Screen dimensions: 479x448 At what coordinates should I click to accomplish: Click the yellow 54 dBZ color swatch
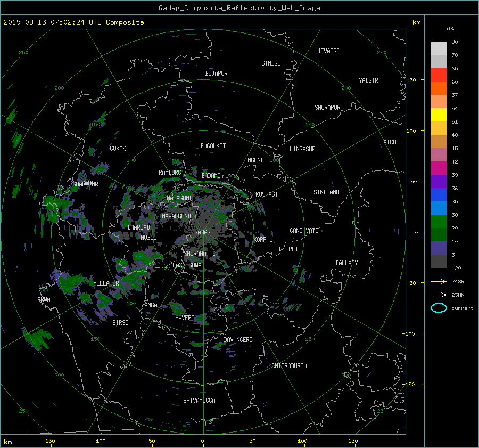(x=439, y=115)
